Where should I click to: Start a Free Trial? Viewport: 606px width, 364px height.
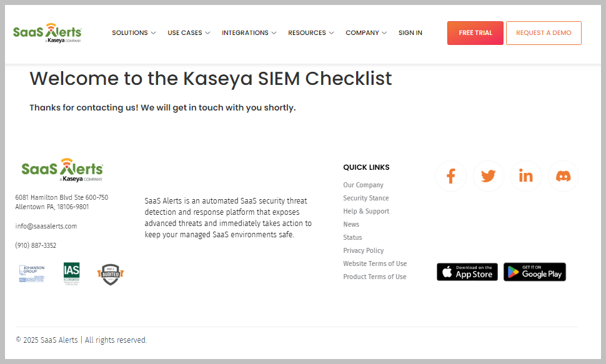click(475, 33)
